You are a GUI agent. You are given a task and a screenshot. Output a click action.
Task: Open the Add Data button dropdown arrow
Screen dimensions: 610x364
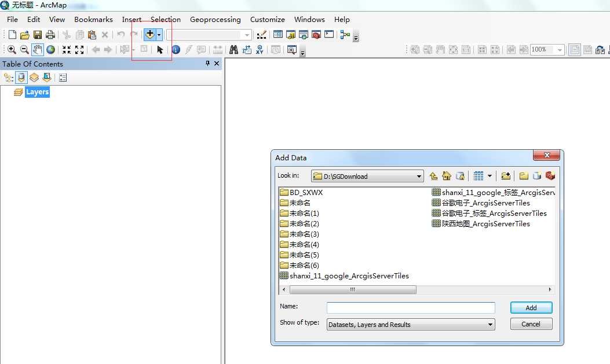point(159,35)
